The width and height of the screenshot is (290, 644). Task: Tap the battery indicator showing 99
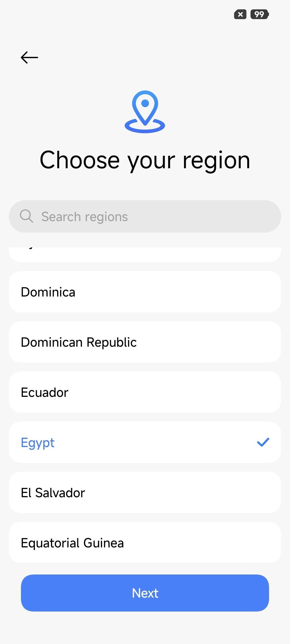[259, 14]
